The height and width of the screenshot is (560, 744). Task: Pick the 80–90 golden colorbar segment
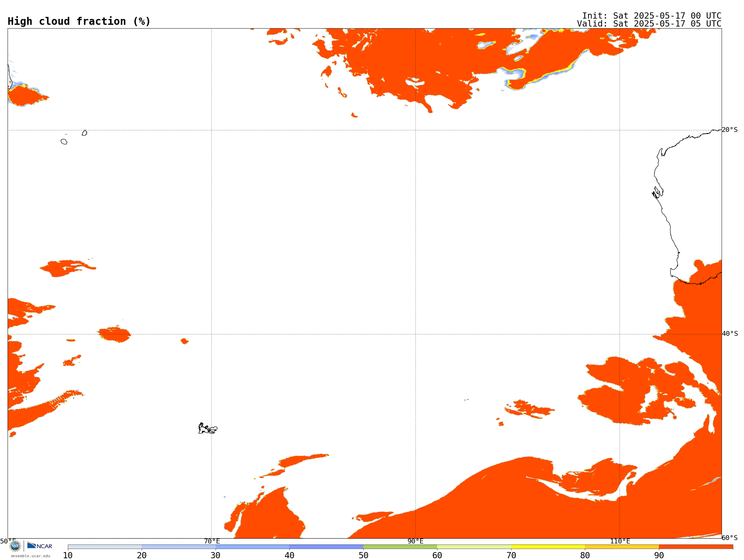click(622, 547)
